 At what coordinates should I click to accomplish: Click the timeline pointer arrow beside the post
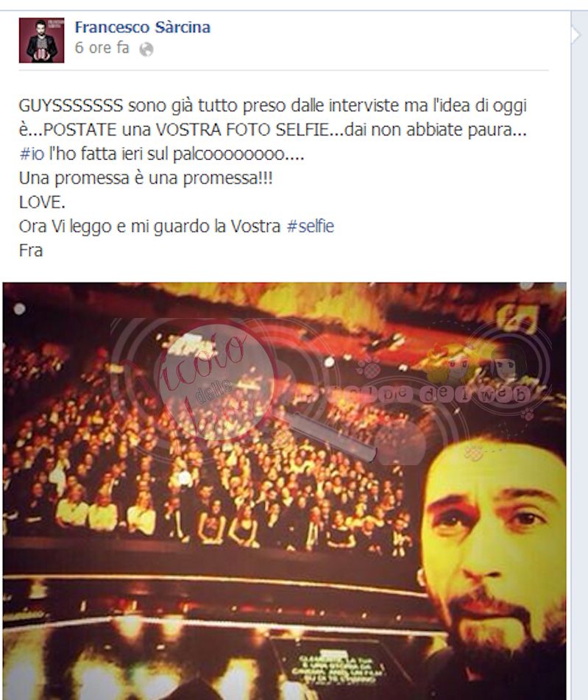(x=576, y=34)
